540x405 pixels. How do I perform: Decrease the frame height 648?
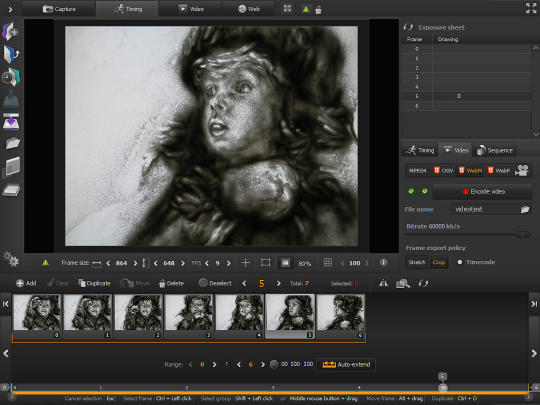[x=156, y=263]
